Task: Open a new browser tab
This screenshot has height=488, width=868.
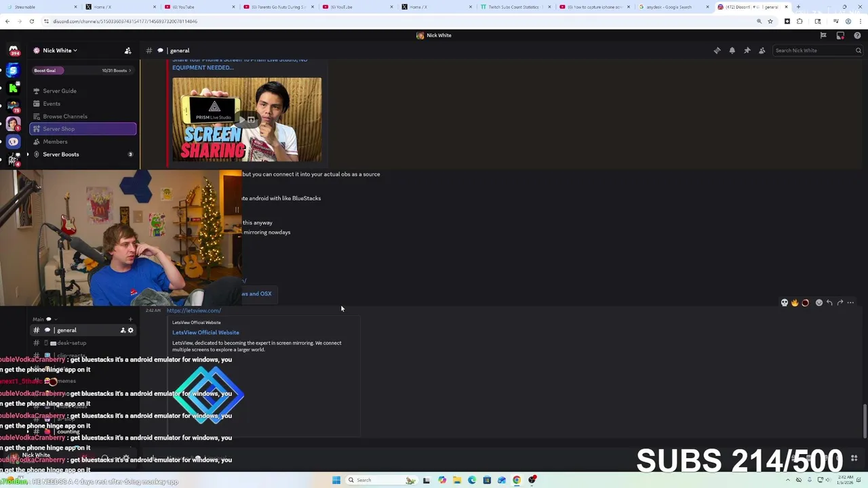Action: tap(798, 7)
